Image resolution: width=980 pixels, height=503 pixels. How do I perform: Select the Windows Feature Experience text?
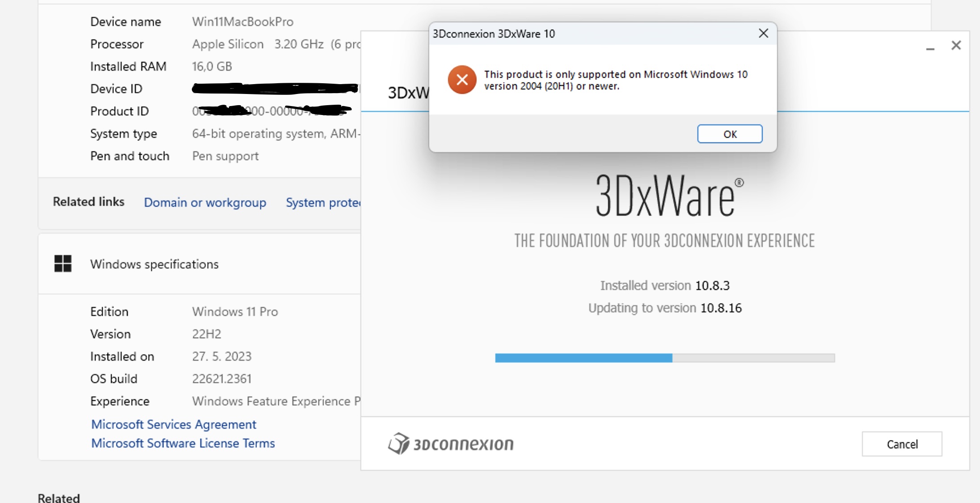pyautogui.click(x=276, y=401)
